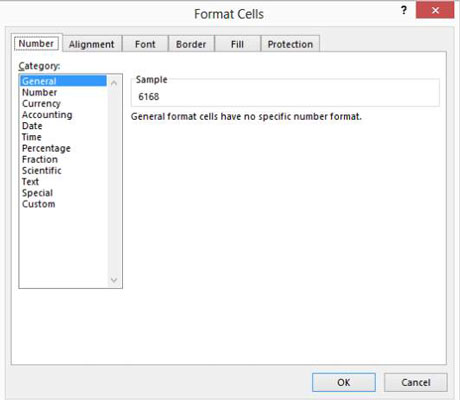Screen dimensions: 460x400
Task: Confirm with the OK button
Action: tap(344, 382)
